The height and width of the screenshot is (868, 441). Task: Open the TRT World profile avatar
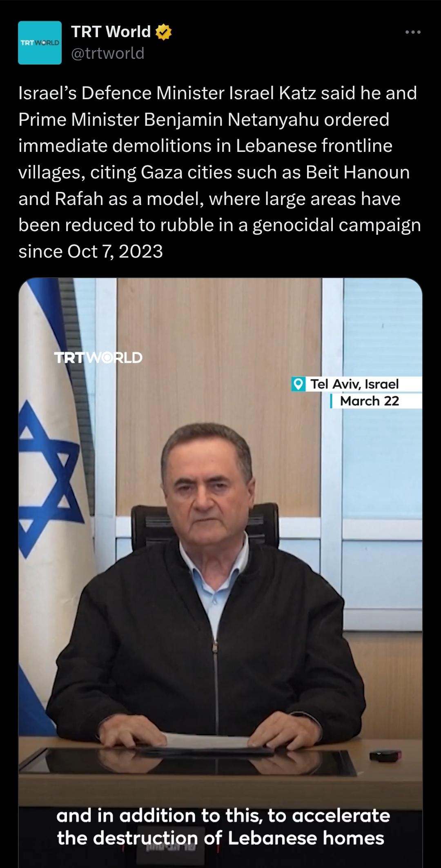(x=40, y=43)
